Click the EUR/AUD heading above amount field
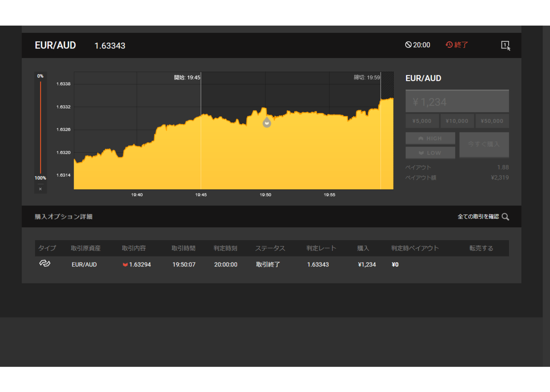Image resolution: width=550 pixels, height=392 pixels. pyautogui.click(x=423, y=78)
